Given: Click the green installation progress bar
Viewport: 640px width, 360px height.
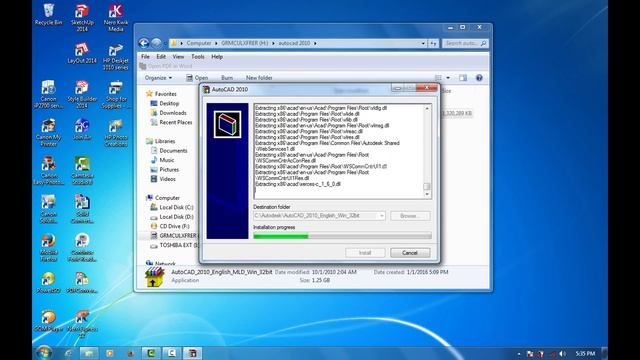Looking at the screenshot, I should 342,236.
